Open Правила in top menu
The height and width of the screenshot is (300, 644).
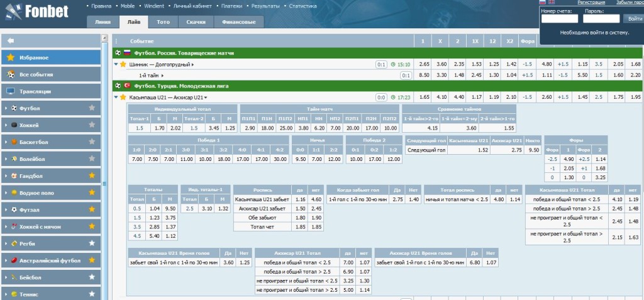tap(101, 6)
